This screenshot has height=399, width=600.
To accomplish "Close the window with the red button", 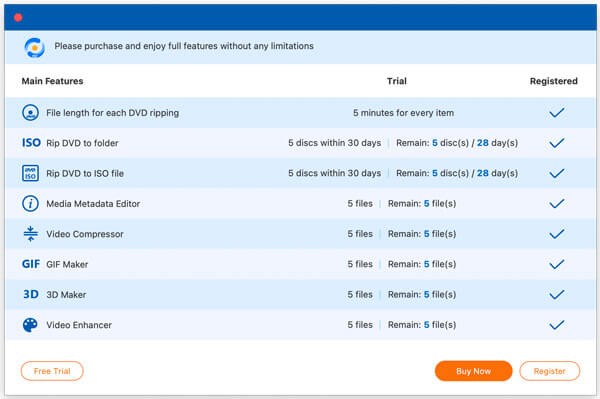I will point(18,18).
